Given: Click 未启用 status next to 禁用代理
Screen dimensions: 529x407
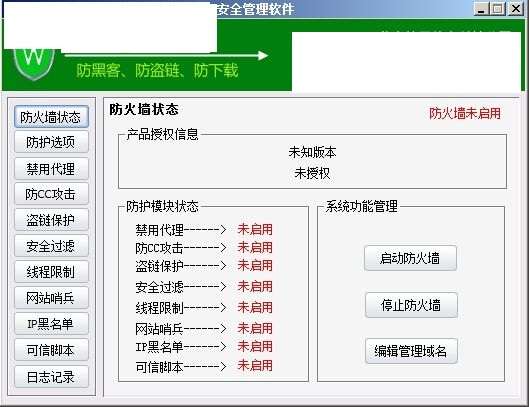Looking at the screenshot, I should 255,229.
